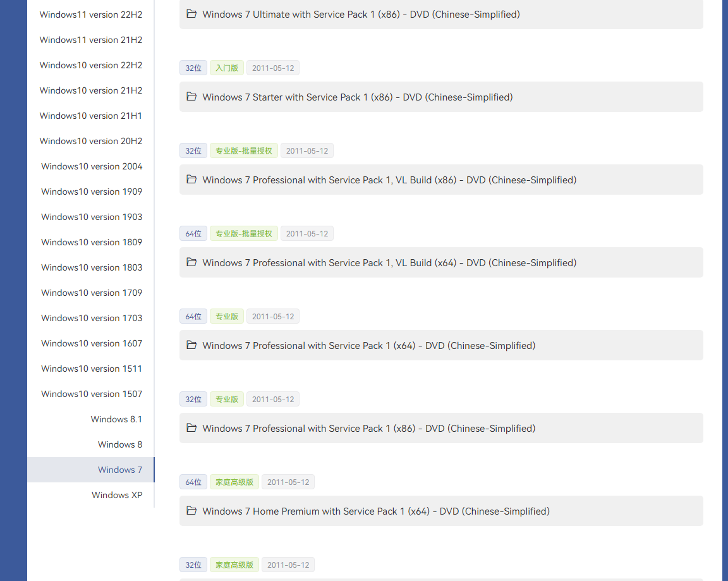Open folder icon for Windows 7 Ultimate x86
The height and width of the screenshot is (581, 728).
191,14
